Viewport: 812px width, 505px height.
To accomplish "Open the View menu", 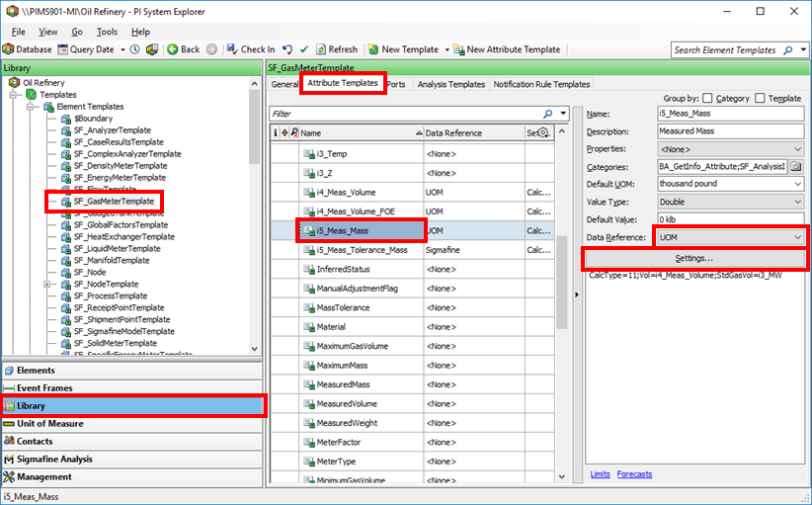I will tap(48, 32).
